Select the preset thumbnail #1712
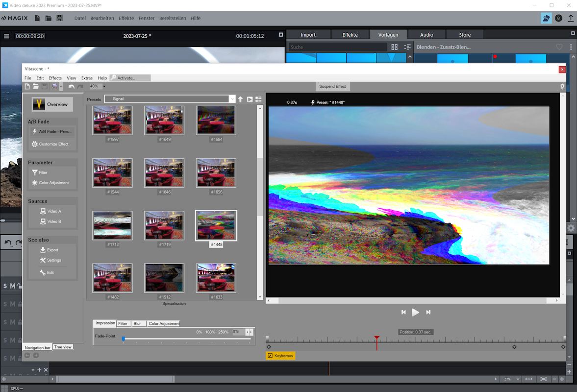Viewport: 577px width, 392px height. [113, 225]
